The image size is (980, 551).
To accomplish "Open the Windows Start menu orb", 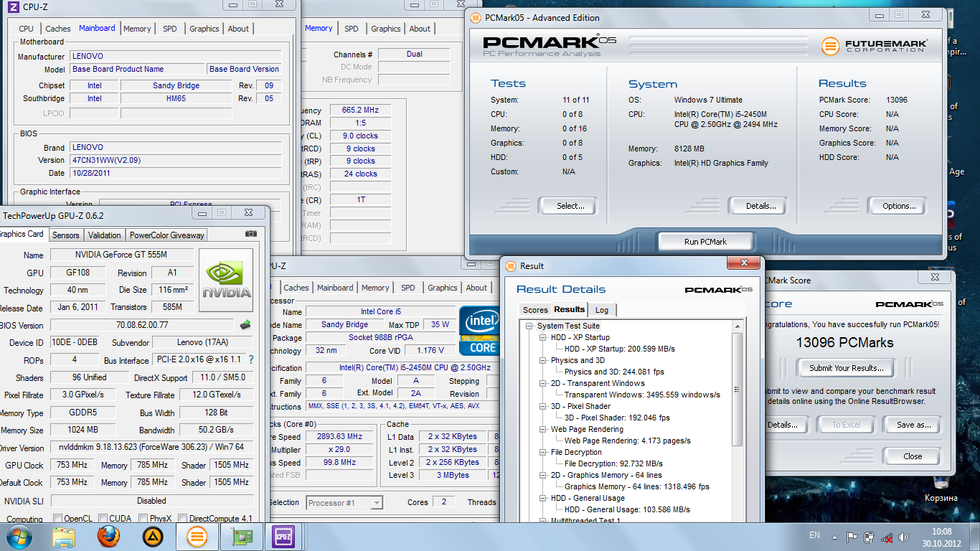I will 18,536.
